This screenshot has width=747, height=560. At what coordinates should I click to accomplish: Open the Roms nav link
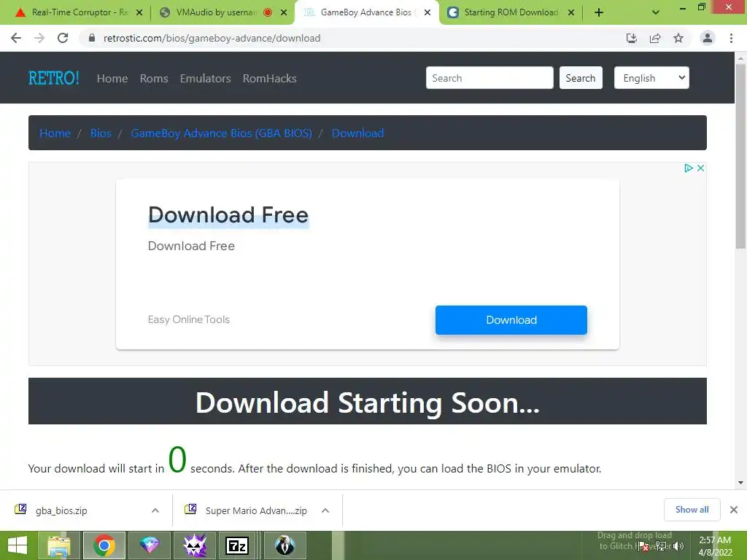(154, 79)
